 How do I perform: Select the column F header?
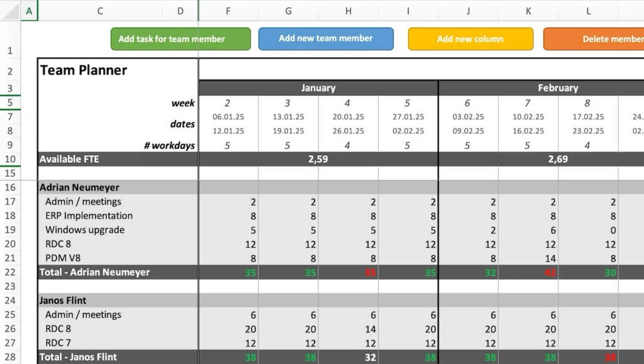coord(228,11)
